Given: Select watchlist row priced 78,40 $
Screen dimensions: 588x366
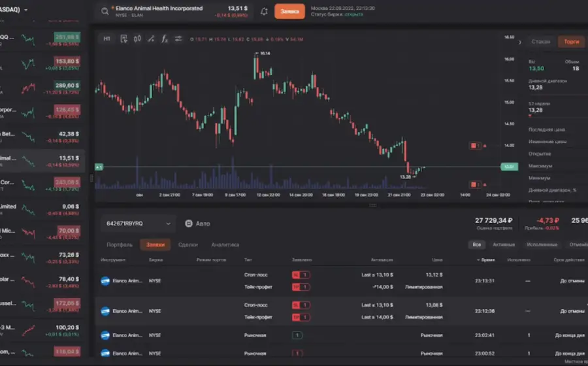Looking at the screenshot, I should coord(42,282).
